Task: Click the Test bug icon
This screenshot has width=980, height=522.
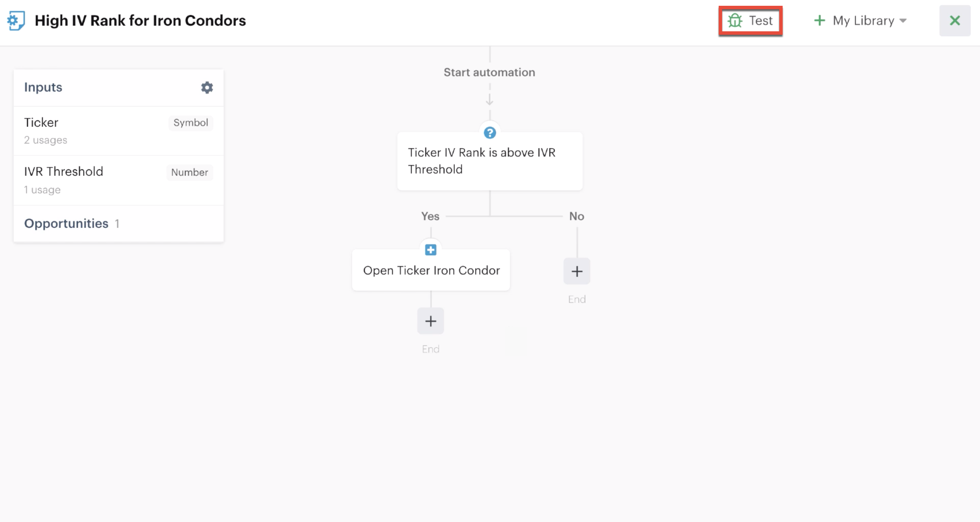Action: coord(735,20)
